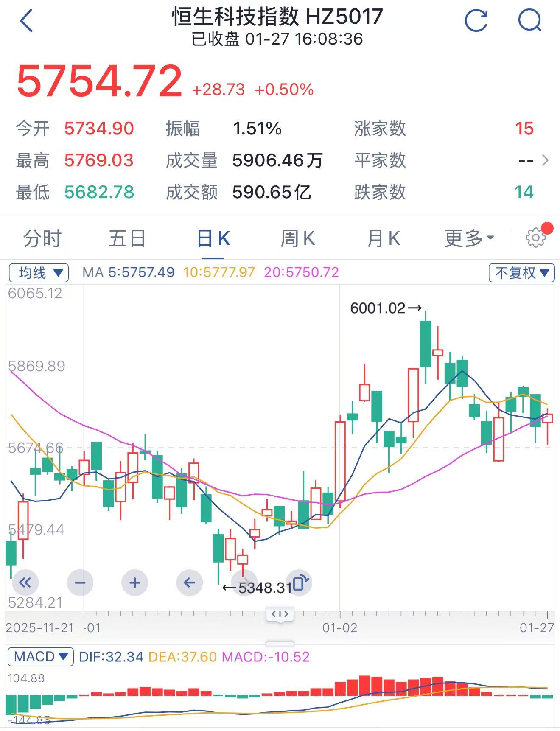
Task: Expand the 平家数 row chevron
Action: (546, 160)
